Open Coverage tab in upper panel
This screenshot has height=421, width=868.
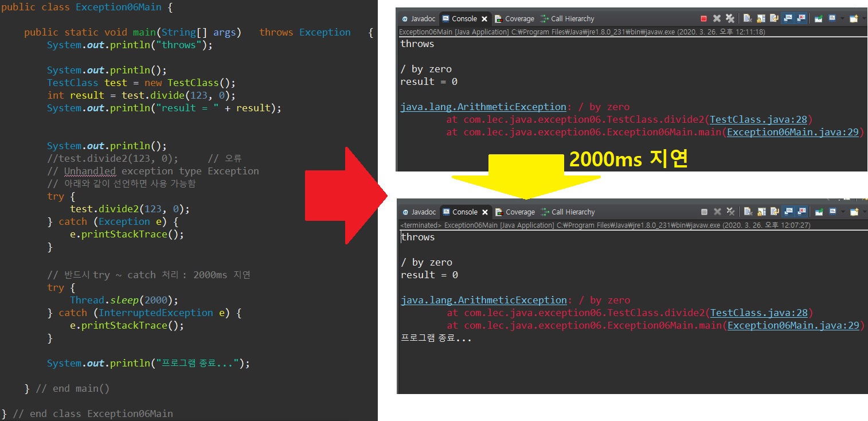coord(515,18)
